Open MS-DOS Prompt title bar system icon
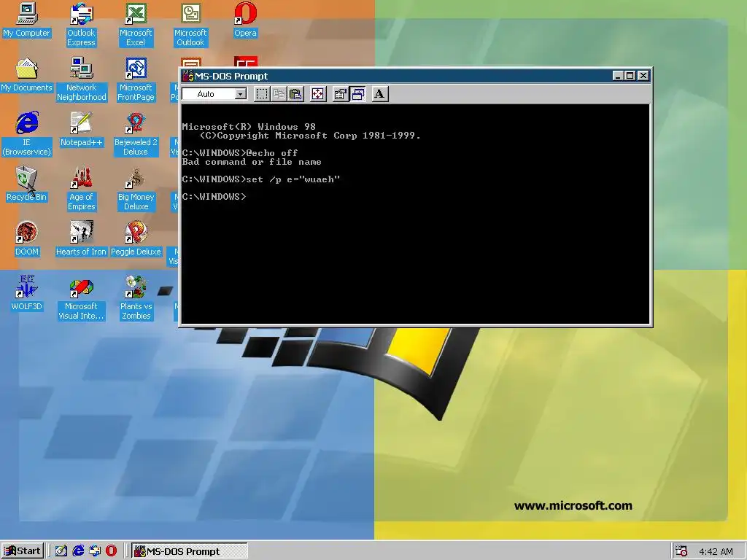 click(x=188, y=76)
